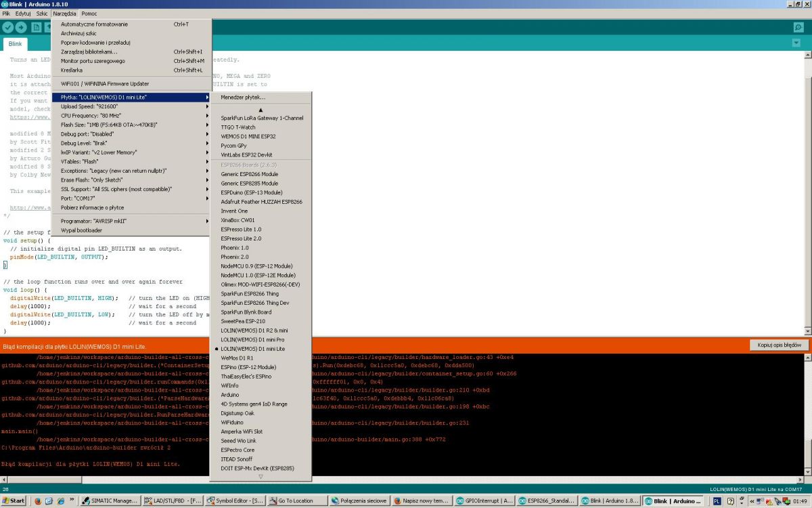The width and height of the screenshot is (812, 508).
Task: Expand Erase Flash Only Sketch submenu
Action: 132,180
